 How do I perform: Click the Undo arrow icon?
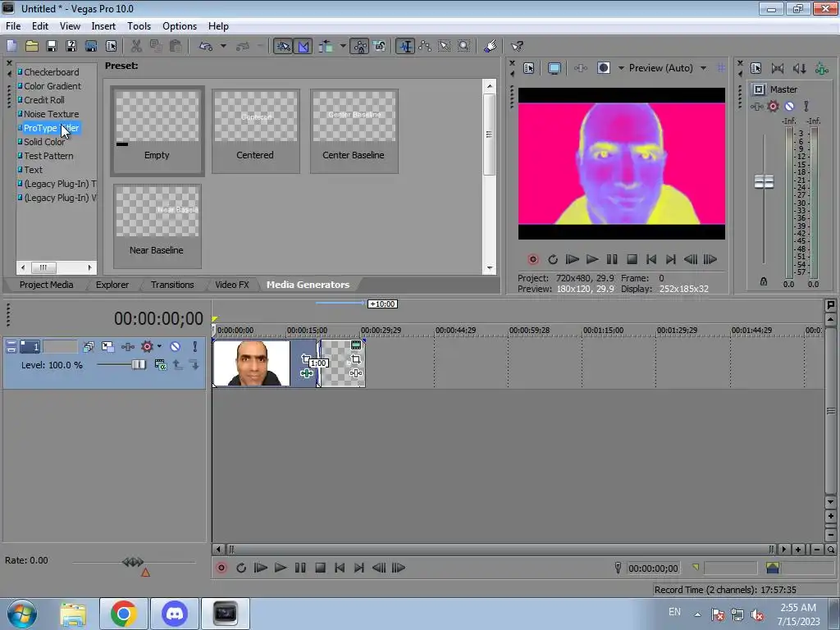[x=206, y=46]
